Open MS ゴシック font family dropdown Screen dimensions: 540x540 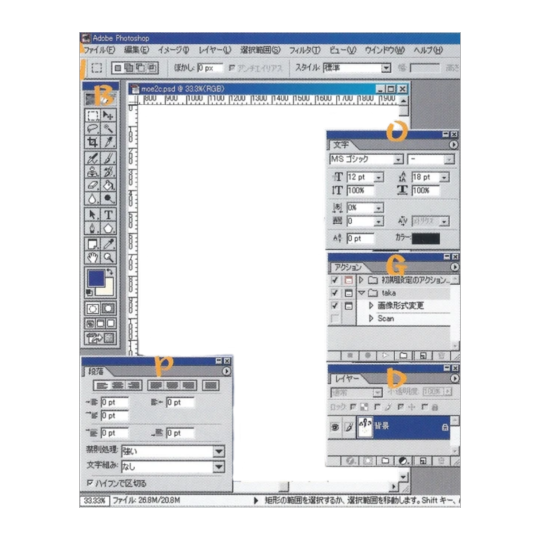pyautogui.click(x=398, y=159)
